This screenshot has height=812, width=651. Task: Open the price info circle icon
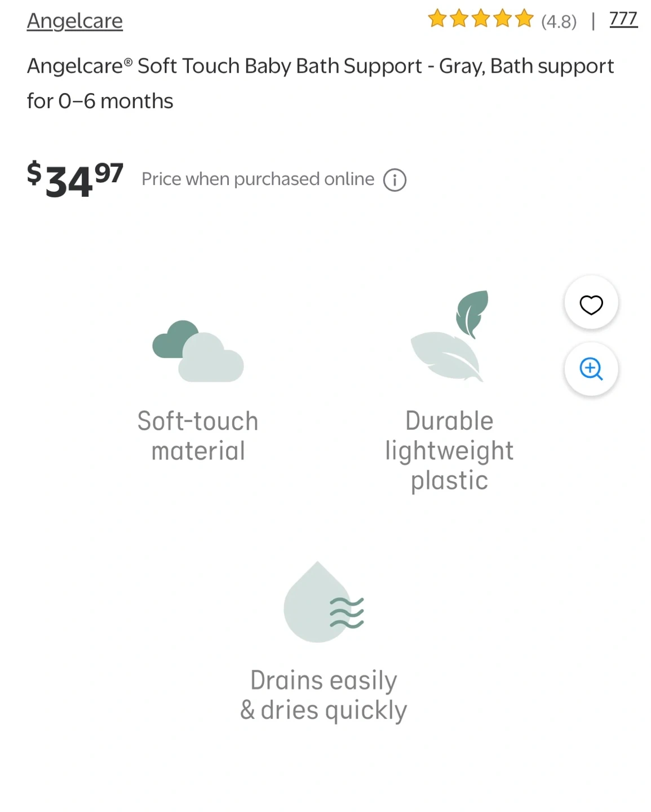395,180
